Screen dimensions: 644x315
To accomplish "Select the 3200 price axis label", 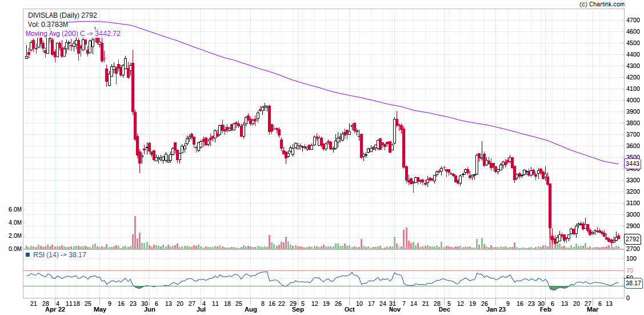I will pyautogui.click(x=633, y=192).
